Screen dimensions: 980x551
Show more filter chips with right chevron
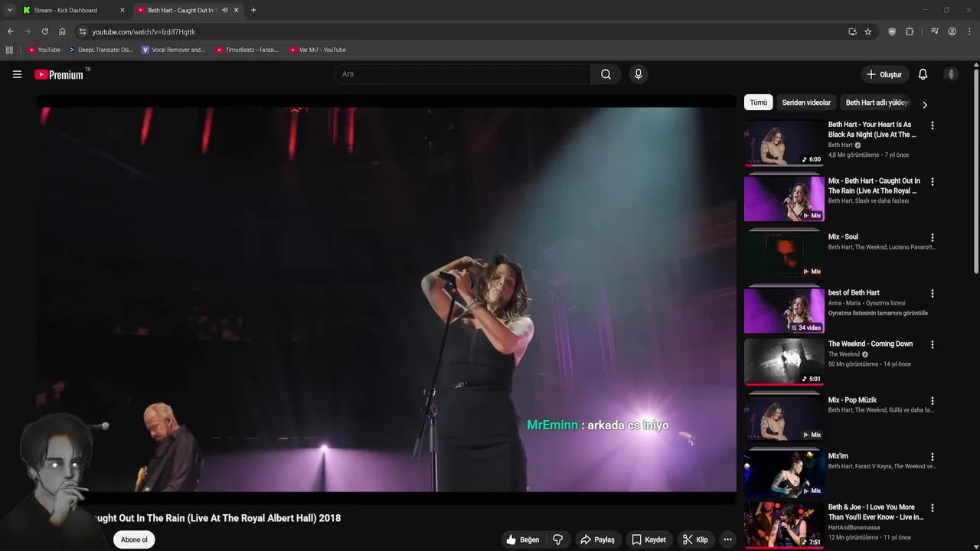pos(924,105)
